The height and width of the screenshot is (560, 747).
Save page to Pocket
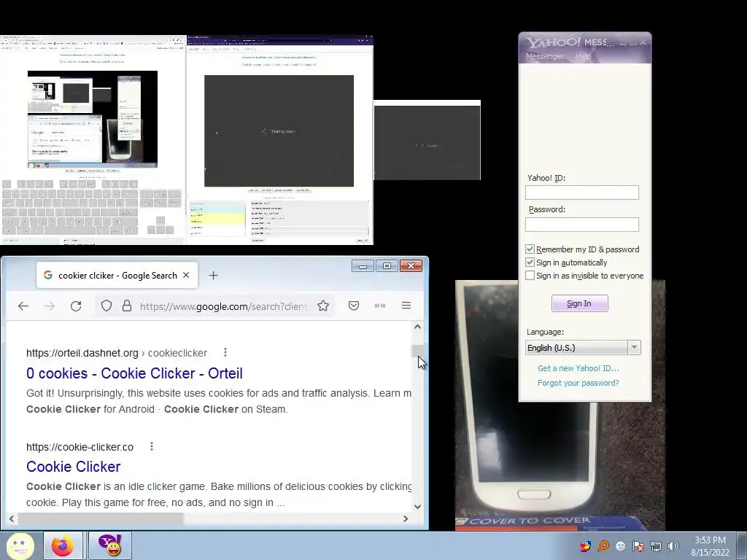[x=354, y=306]
